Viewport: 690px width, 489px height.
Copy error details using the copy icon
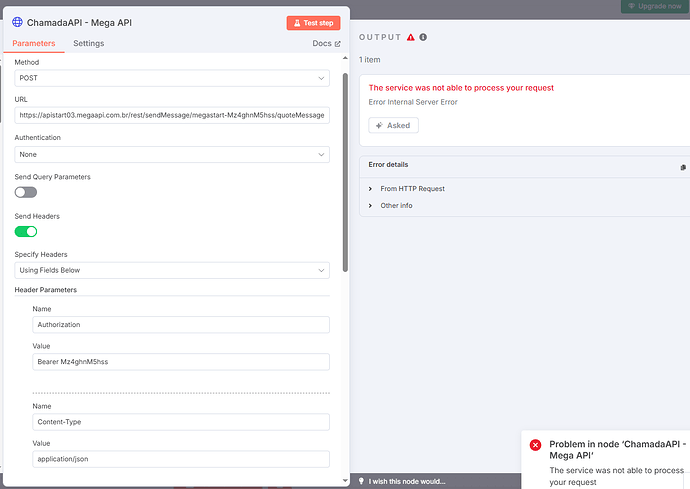coord(683,167)
